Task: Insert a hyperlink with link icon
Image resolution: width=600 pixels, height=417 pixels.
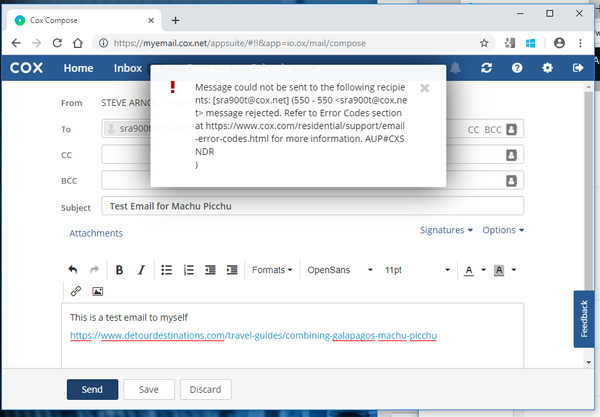Action: point(76,292)
